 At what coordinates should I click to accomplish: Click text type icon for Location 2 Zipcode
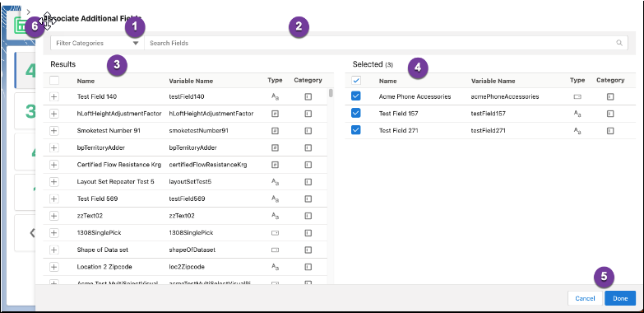click(276, 267)
